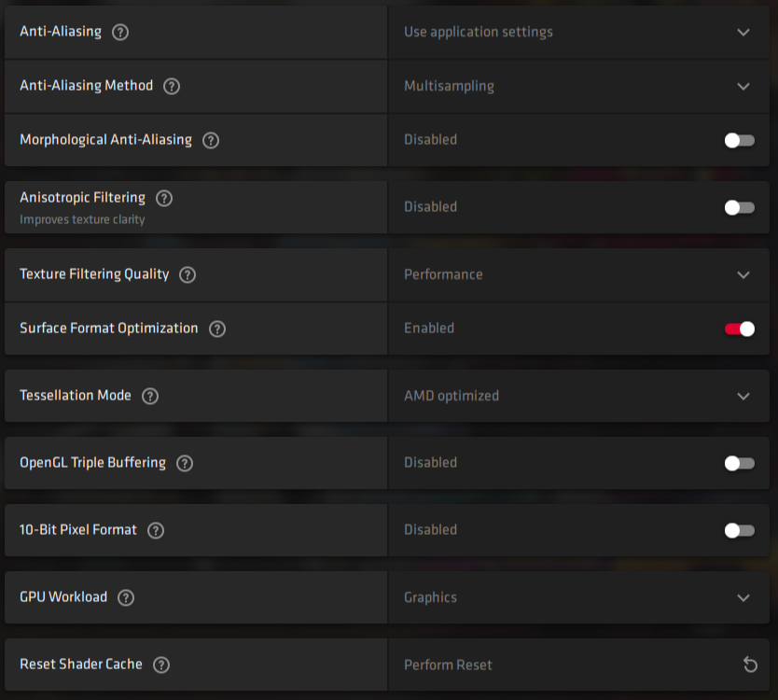
Task: Click the help icon next to Anti-Aliasing
Action: 120,32
